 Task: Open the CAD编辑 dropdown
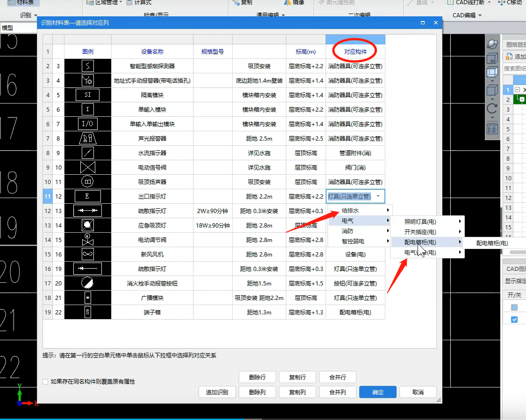tap(466, 14)
